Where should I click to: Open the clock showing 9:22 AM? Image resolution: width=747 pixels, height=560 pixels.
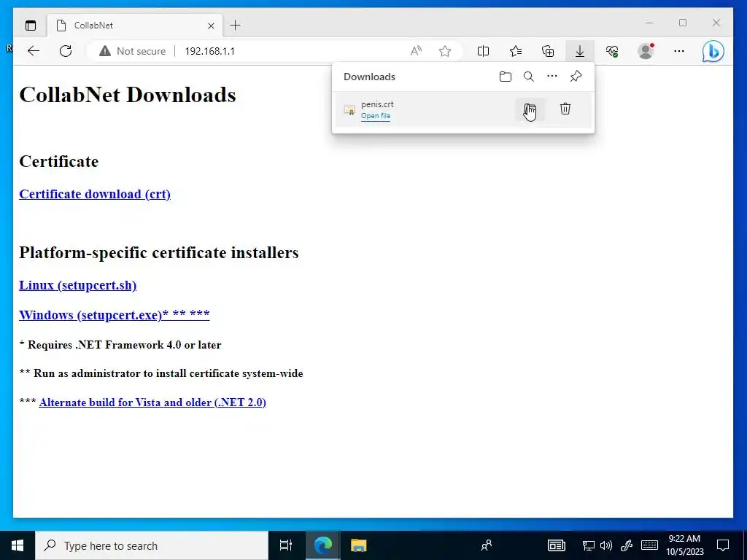[684, 545]
